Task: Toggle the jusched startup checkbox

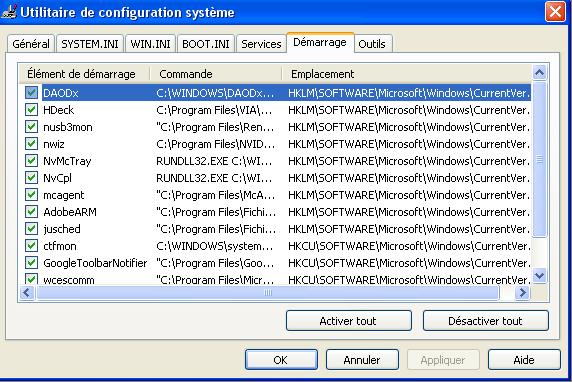Action: (x=31, y=229)
